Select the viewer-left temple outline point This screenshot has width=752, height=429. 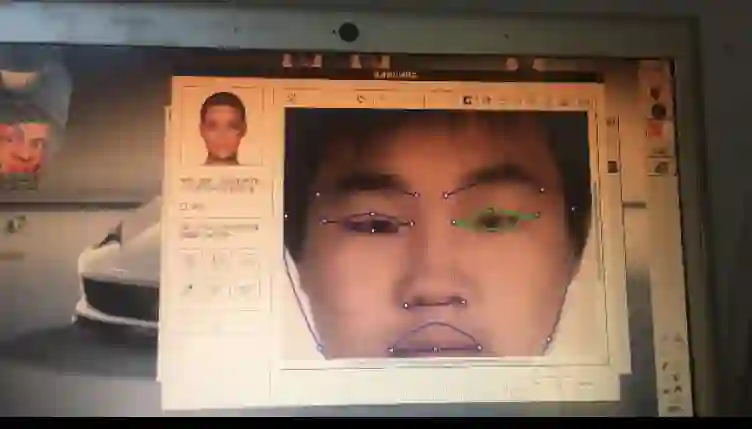click(286, 216)
